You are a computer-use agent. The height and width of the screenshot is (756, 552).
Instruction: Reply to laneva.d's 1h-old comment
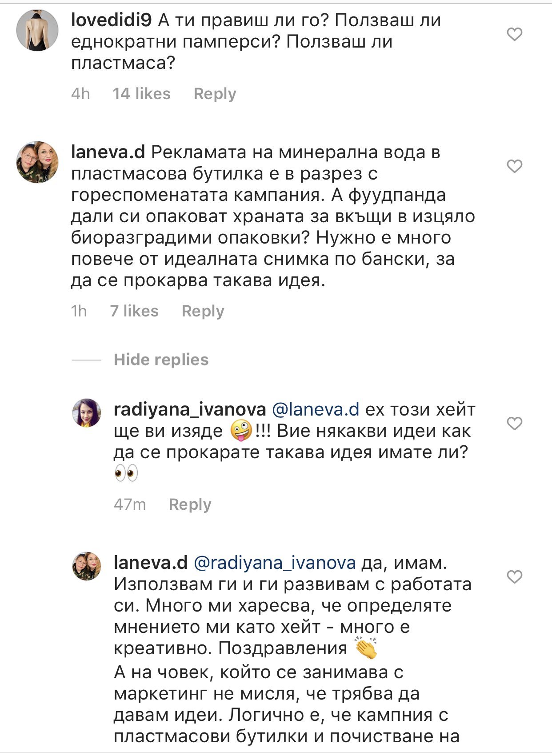point(203,311)
